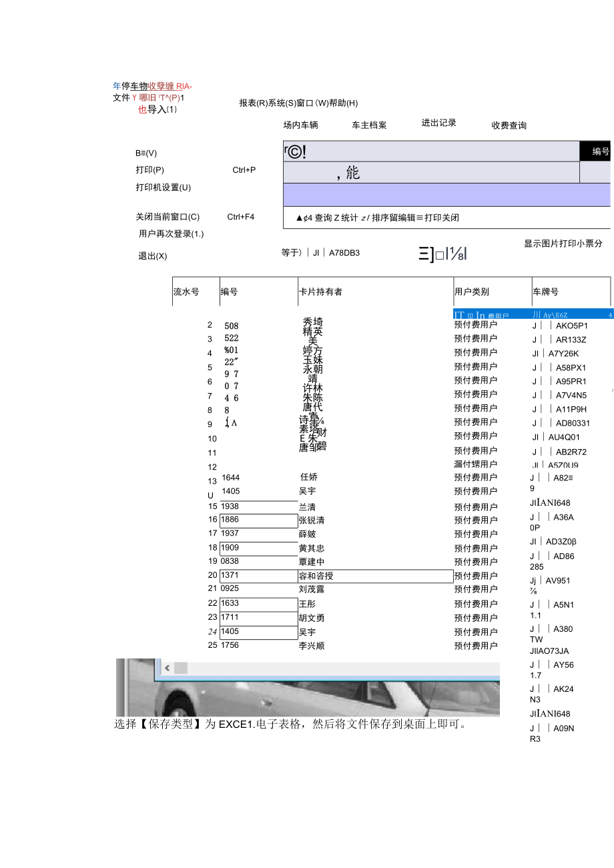Switch to 进出记录 tab
The height and width of the screenshot is (868, 614).
click(439, 123)
